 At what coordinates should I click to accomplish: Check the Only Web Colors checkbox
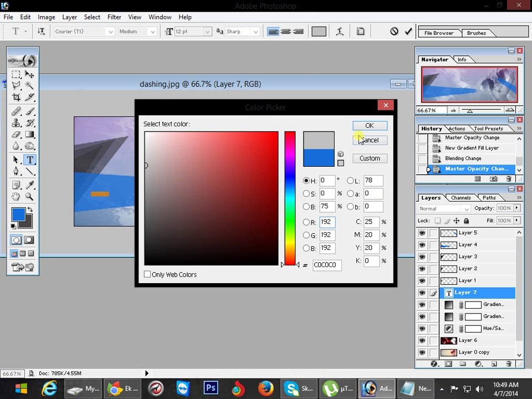click(x=147, y=274)
